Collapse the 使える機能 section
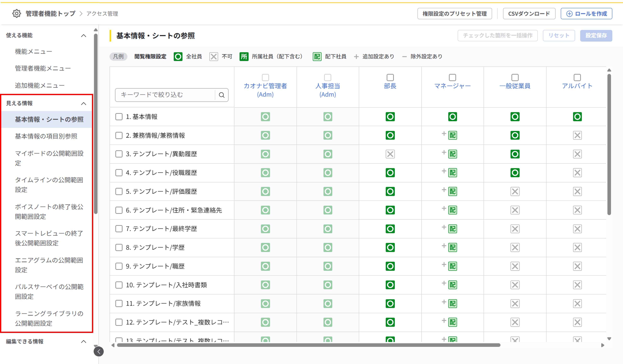Viewport: 623px width, 364px height. (84, 36)
